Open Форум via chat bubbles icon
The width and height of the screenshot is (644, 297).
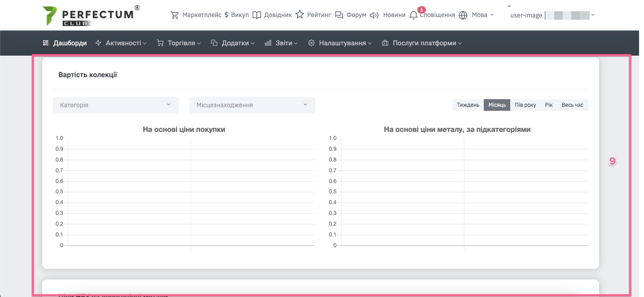tap(339, 15)
